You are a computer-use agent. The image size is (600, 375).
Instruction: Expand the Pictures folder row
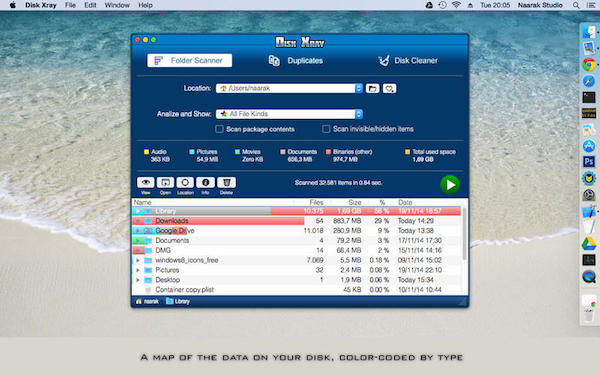tap(138, 270)
